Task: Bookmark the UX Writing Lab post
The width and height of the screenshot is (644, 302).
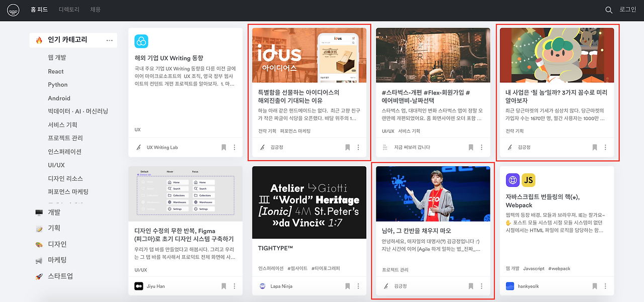Action: coord(223,147)
